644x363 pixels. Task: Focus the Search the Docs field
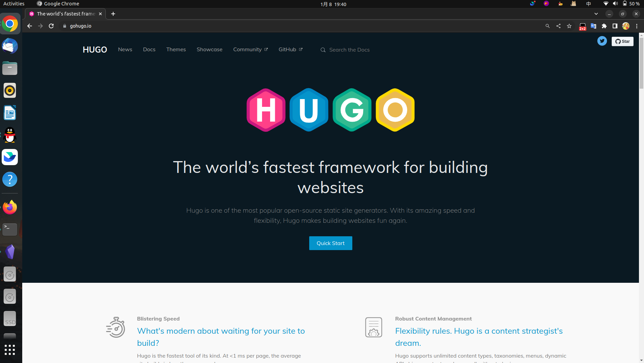coord(349,50)
